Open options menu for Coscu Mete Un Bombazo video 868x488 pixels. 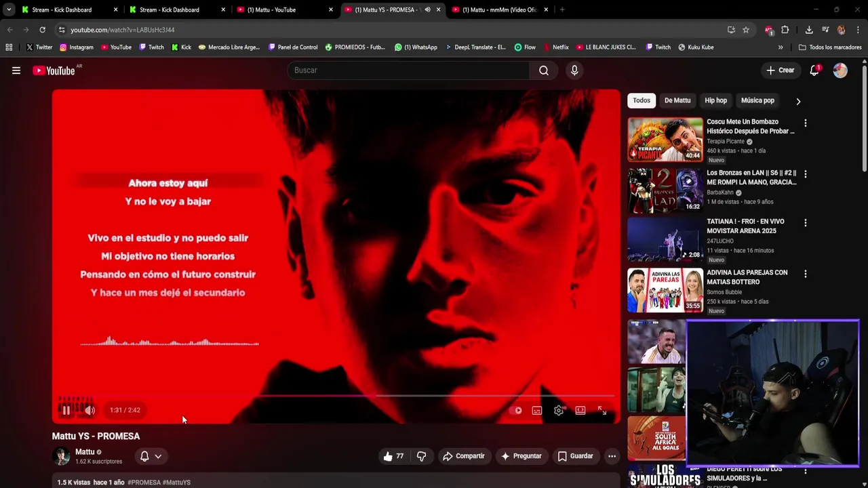pos(805,123)
